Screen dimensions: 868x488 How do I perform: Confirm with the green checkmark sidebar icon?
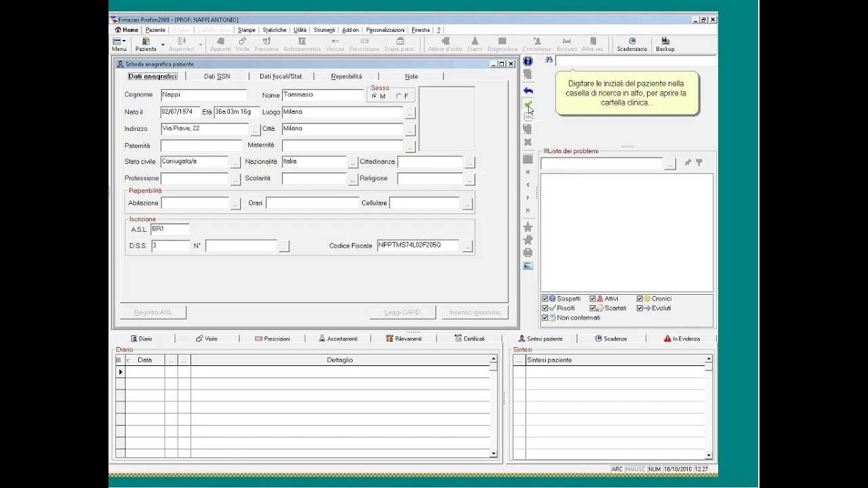click(528, 104)
